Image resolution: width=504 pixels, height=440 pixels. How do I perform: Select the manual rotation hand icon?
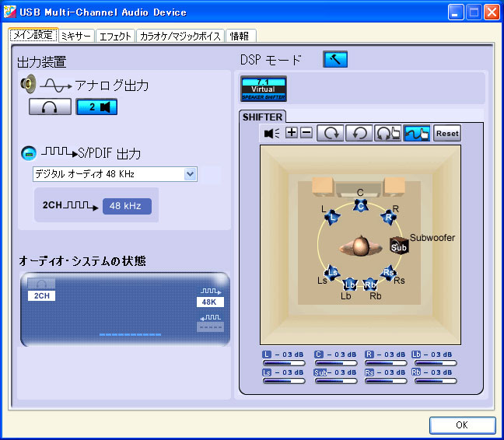(387, 133)
